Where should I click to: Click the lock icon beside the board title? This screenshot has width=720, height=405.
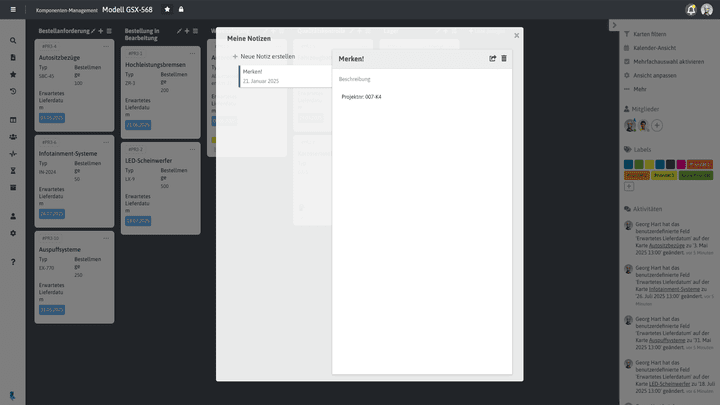tap(181, 9)
